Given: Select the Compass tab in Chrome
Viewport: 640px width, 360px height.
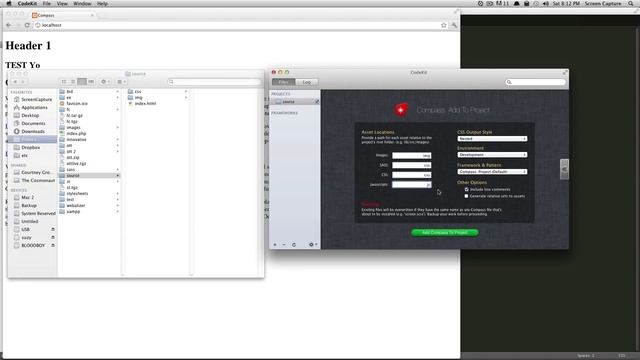Looking at the screenshot, I should (62, 15).
